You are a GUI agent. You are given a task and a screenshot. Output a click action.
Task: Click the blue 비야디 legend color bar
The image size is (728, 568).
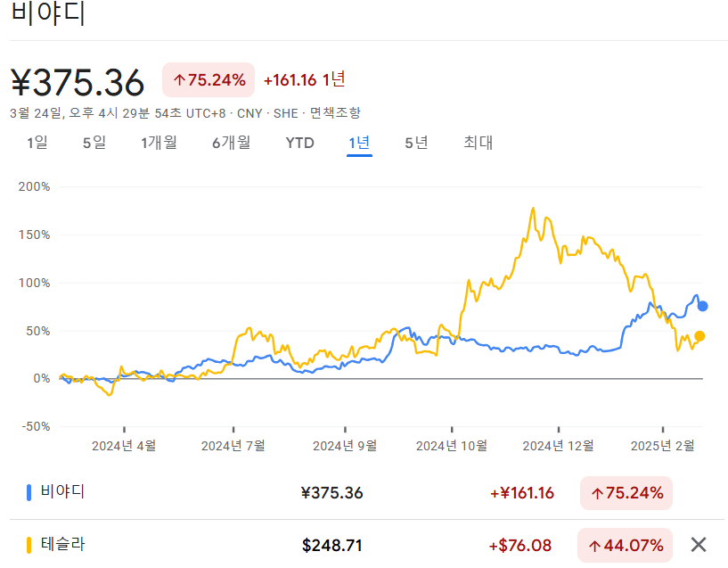29,493
